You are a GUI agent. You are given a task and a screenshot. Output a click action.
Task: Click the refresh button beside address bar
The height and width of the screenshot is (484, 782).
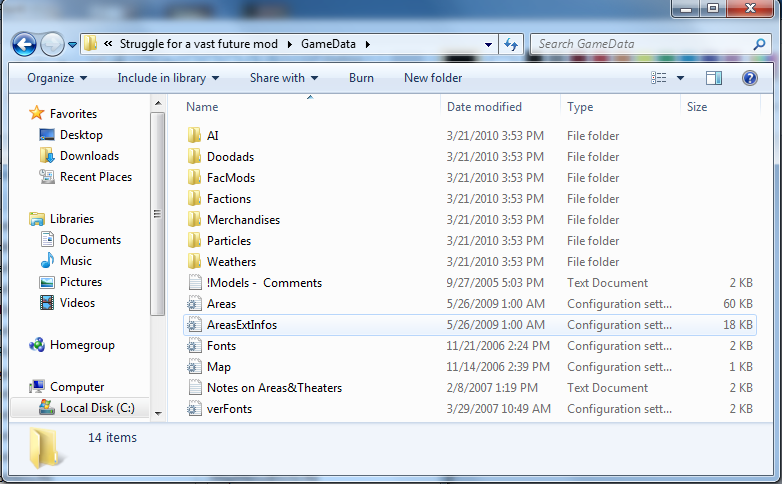tap(512, 44)
